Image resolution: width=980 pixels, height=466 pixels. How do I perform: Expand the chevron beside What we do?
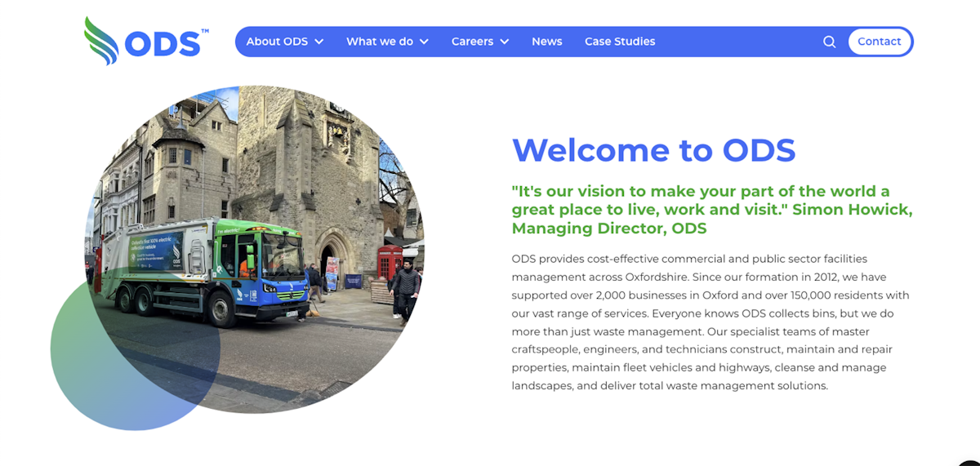tap(424, 42)
